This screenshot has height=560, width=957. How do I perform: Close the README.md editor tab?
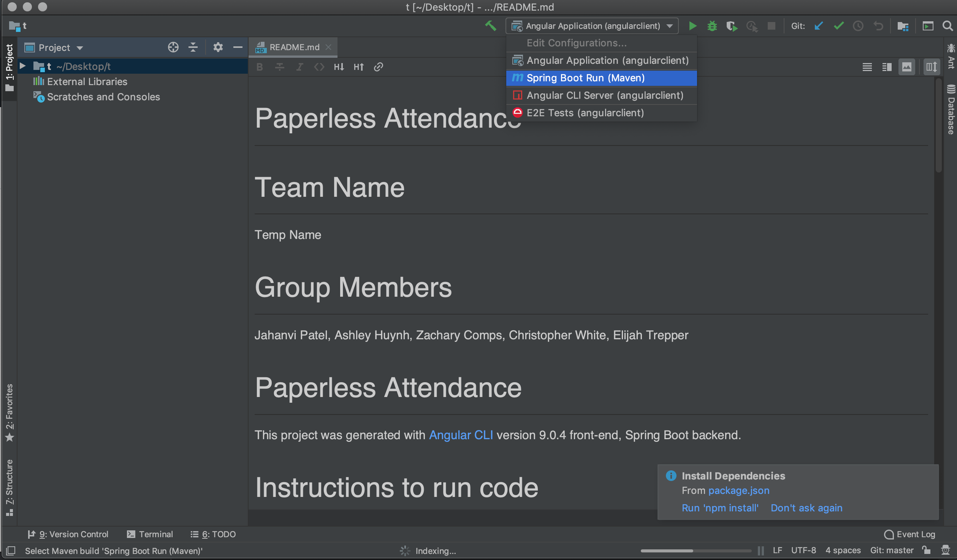point(328,47)
